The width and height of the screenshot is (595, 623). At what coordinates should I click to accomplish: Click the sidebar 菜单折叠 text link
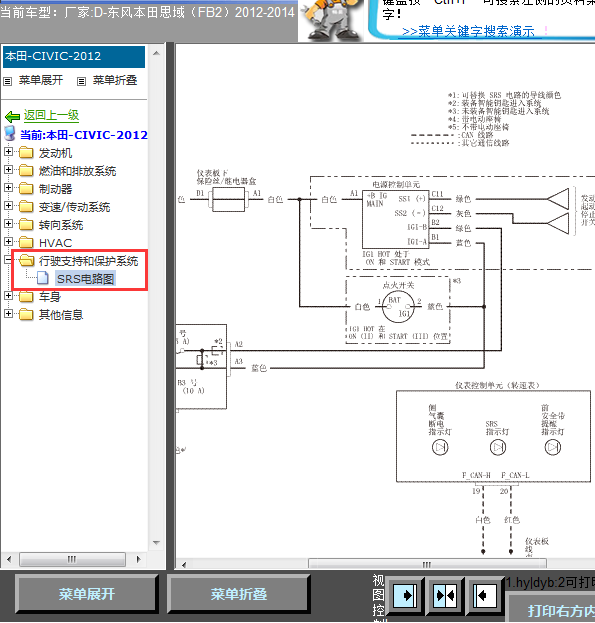(x=115, y=80)
